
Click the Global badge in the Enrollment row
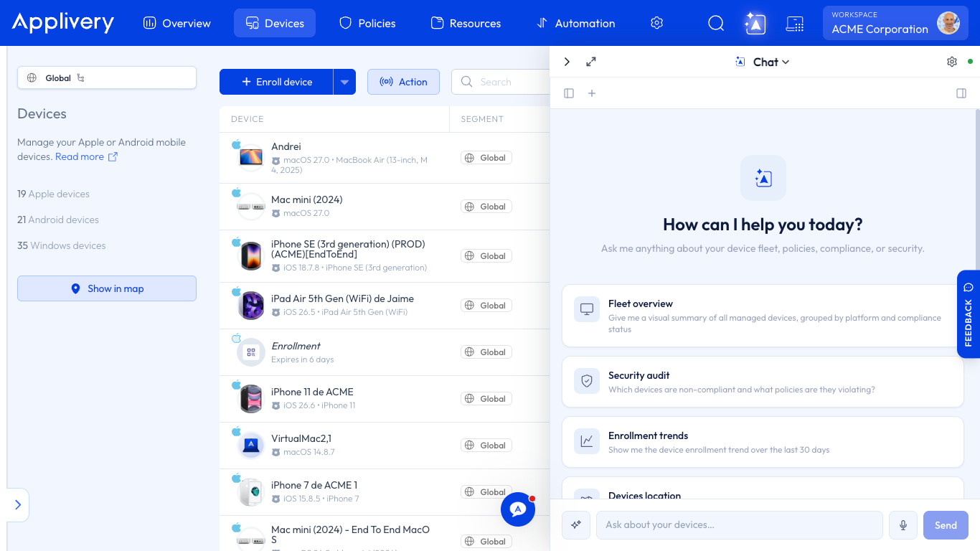486,352
